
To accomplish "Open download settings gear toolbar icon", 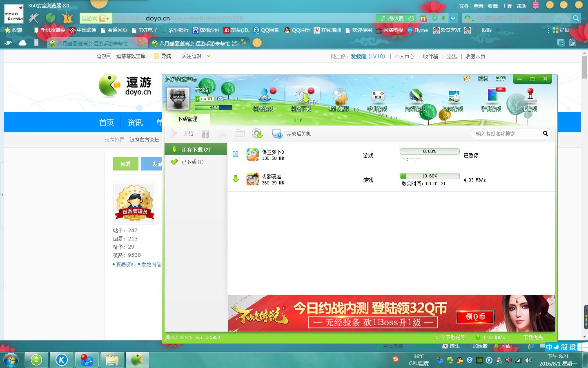I will click(257, 134).
